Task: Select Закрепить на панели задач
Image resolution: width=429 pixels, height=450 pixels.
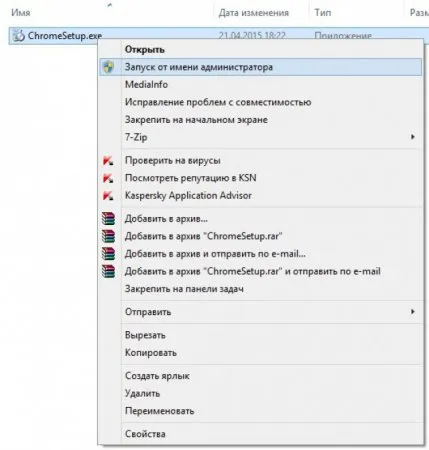Action: tap(261, 289)
